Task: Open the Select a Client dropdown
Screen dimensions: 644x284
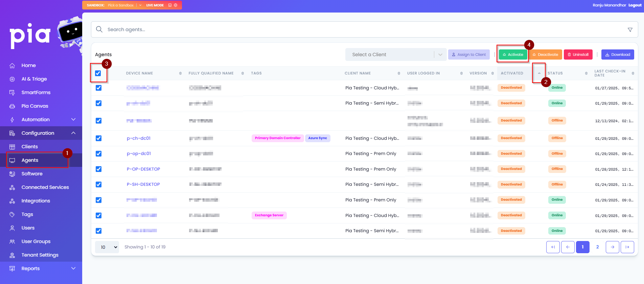Action: [x=395, y=54]
